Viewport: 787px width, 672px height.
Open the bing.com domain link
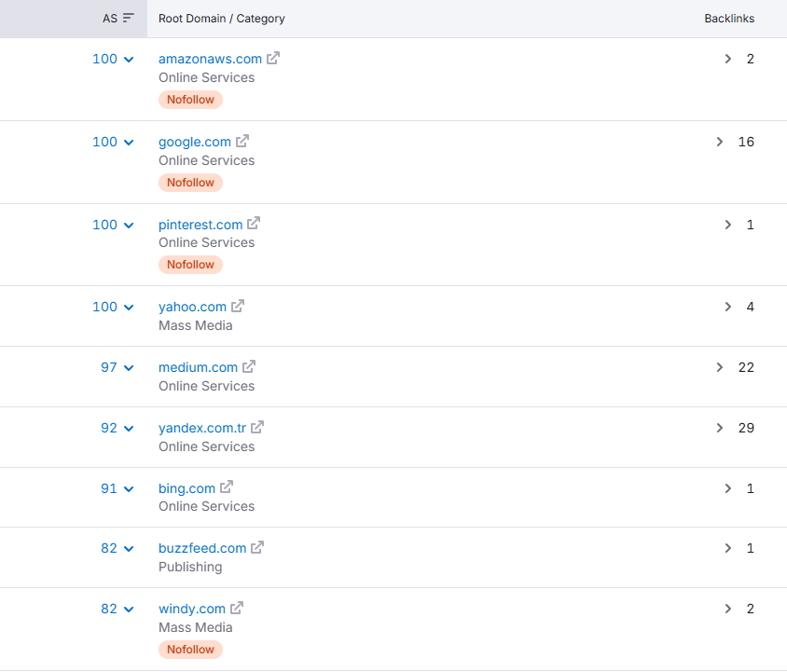(186, 488)
